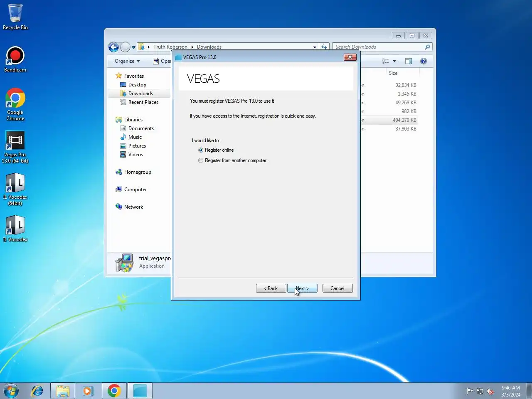Click the Open command in Explorer toolbar

point(162,61)
